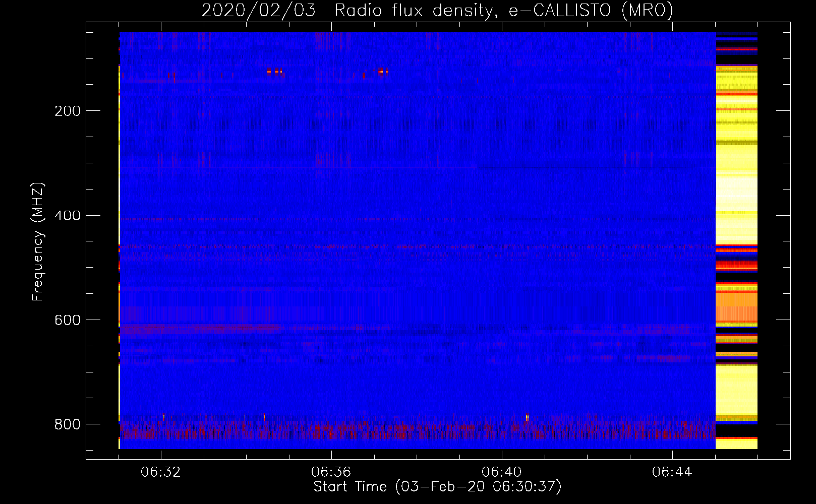
Task: Click the 06:40 time tick label
Action: pos(502,472)
